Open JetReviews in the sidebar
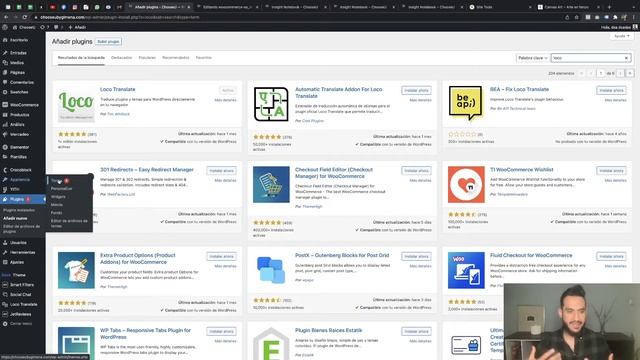This screenshot has width=640, height=360. (20, 314)
